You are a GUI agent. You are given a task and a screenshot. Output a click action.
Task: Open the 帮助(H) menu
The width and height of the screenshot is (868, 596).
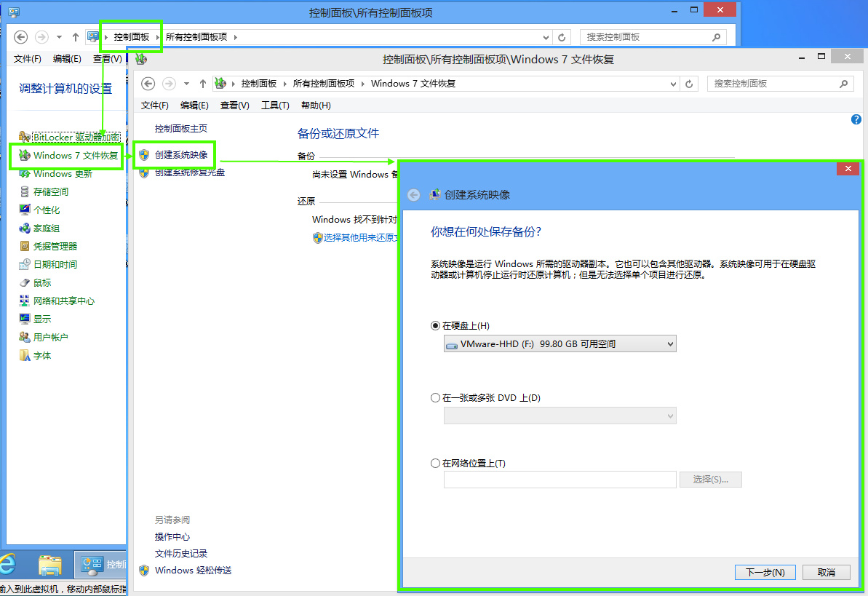coord(316,106)
